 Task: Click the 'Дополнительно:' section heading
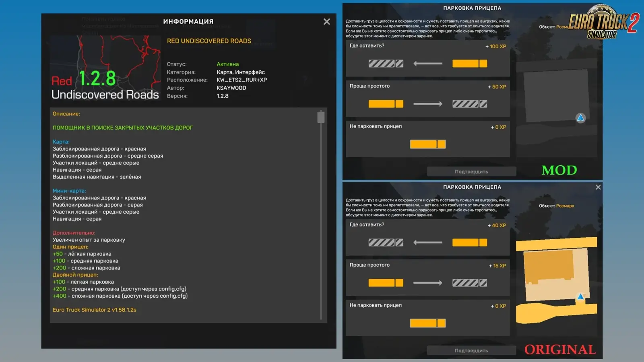(x=74, y=233)
